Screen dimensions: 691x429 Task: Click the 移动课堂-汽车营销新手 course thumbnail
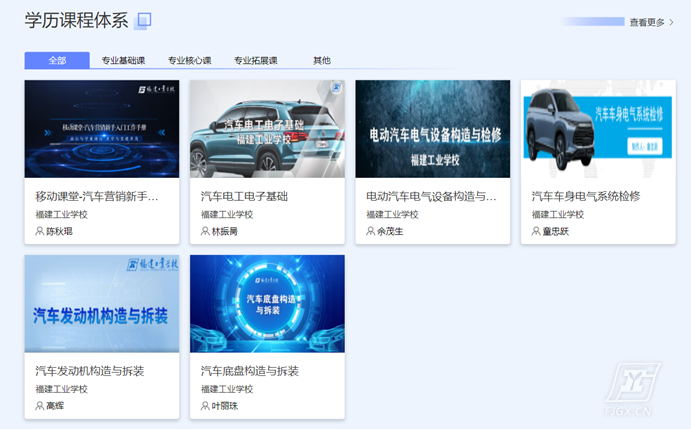(x=102, y=129)
